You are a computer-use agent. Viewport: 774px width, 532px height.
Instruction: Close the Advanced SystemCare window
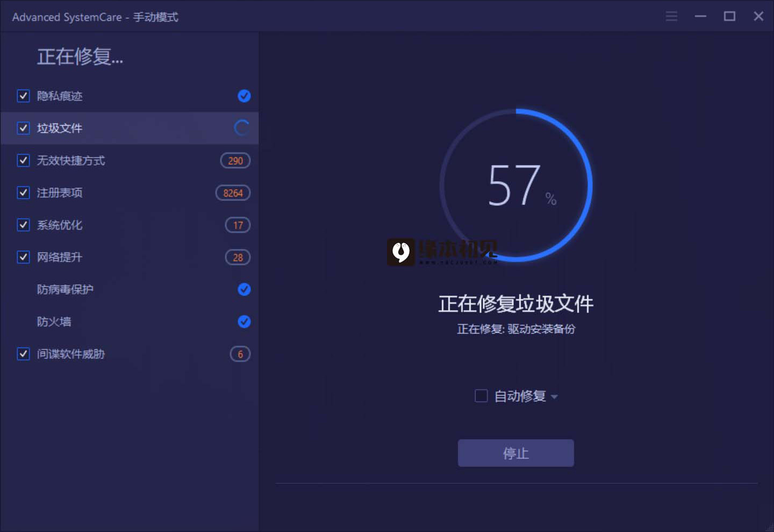click(x=758, y=16)
